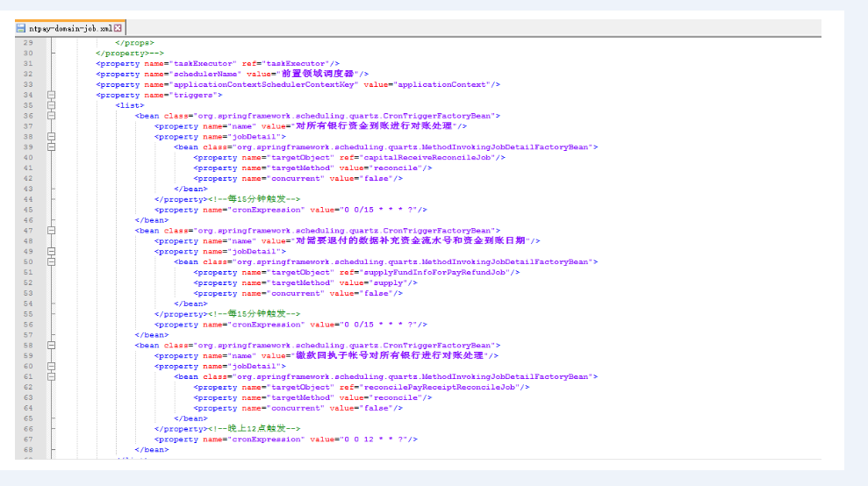Collapse bean fold on line 58
Image resolution: width=868 pixels, height=486 pixels.
coord(52,346)
